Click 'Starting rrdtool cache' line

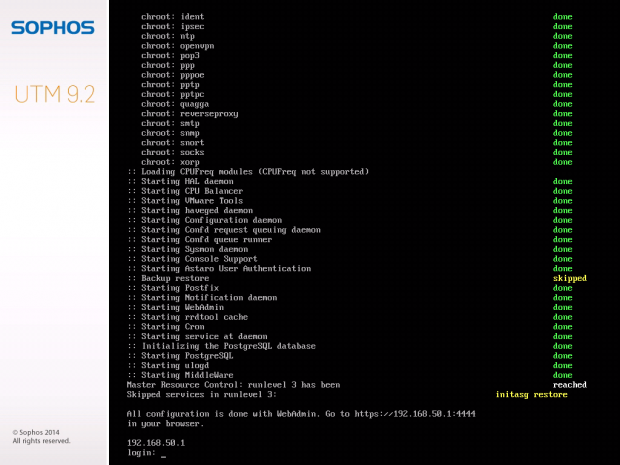pyautogui.click(x=187, y=317)
